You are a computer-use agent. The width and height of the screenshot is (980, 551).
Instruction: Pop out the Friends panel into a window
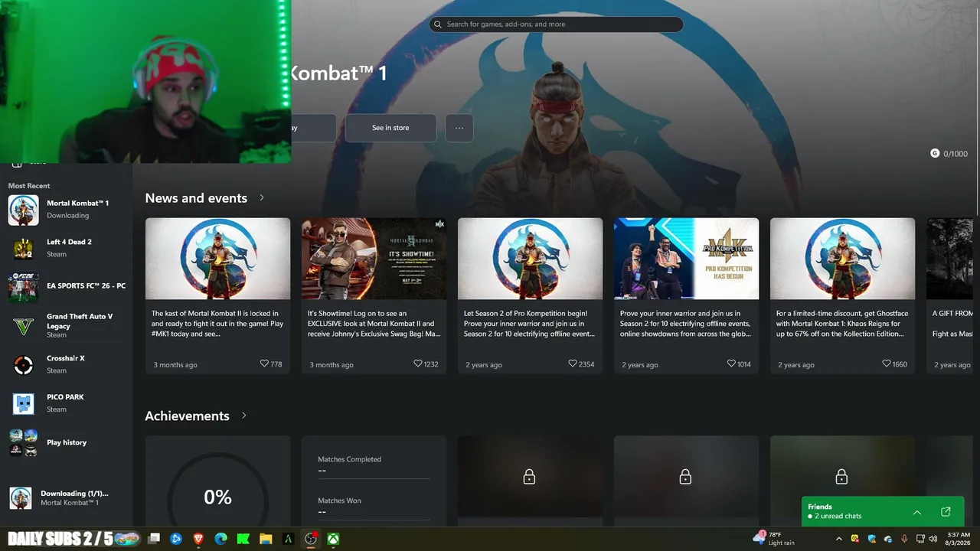click(x=946, y=512)
